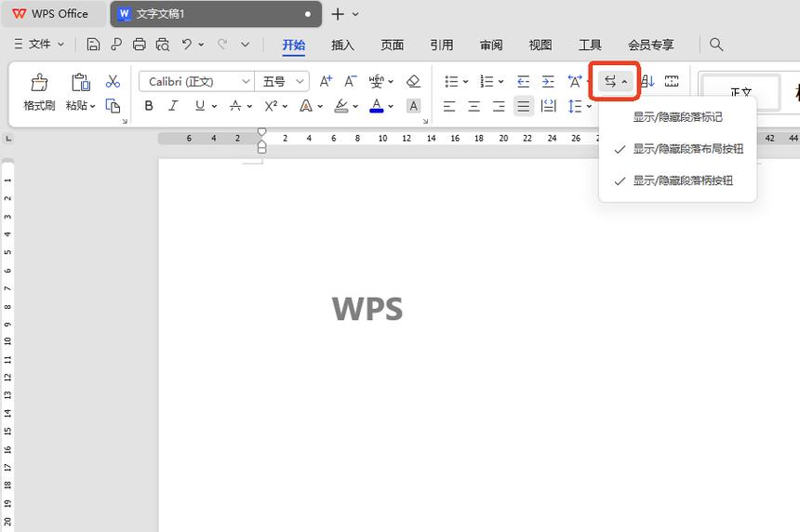
Task: Apply Superscript X² formatting
Action: click(x=271, y=106)
